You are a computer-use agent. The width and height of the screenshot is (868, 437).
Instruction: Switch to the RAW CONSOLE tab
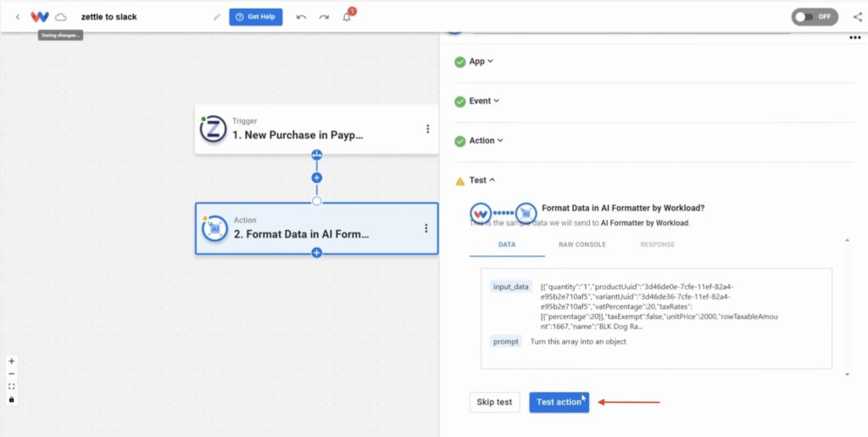[x=581, y=245]
